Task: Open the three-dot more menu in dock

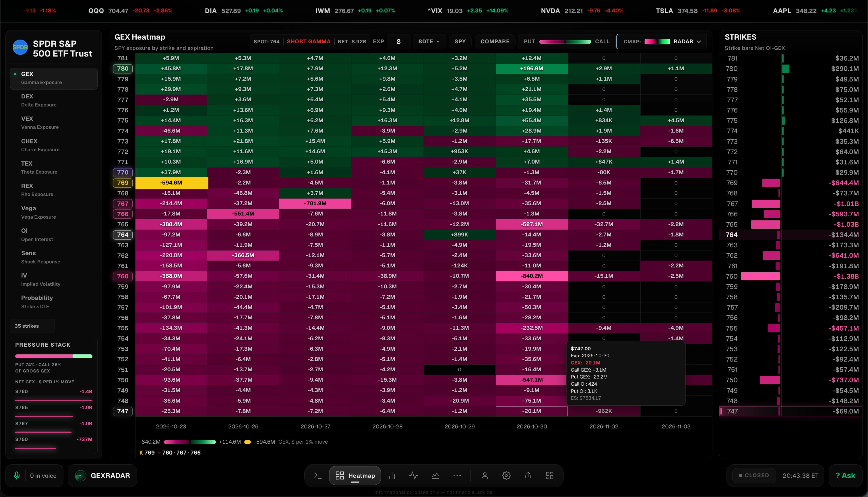Action: tap(457, 475)
